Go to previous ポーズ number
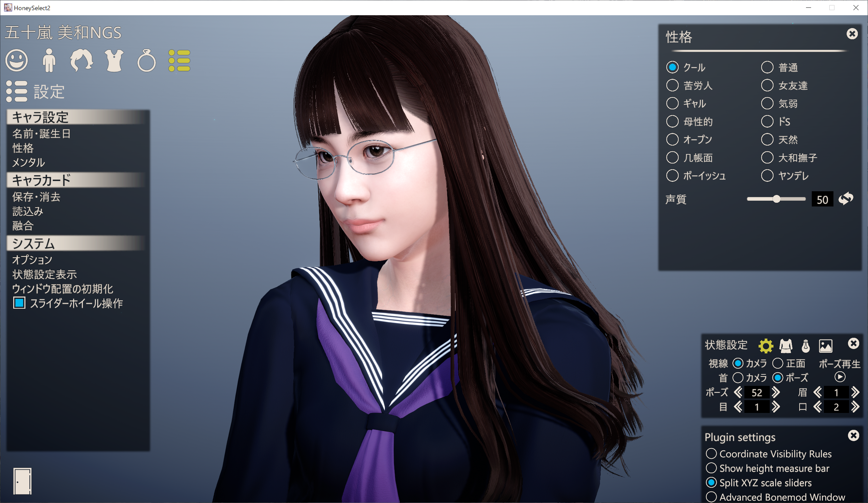 point(738,392)
